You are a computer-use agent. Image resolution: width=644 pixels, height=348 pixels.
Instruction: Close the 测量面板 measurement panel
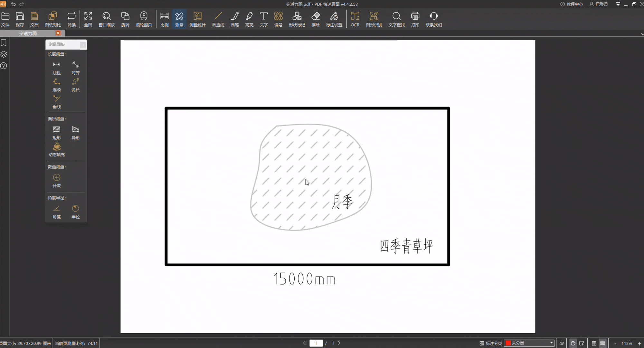(x=83, y=45)
